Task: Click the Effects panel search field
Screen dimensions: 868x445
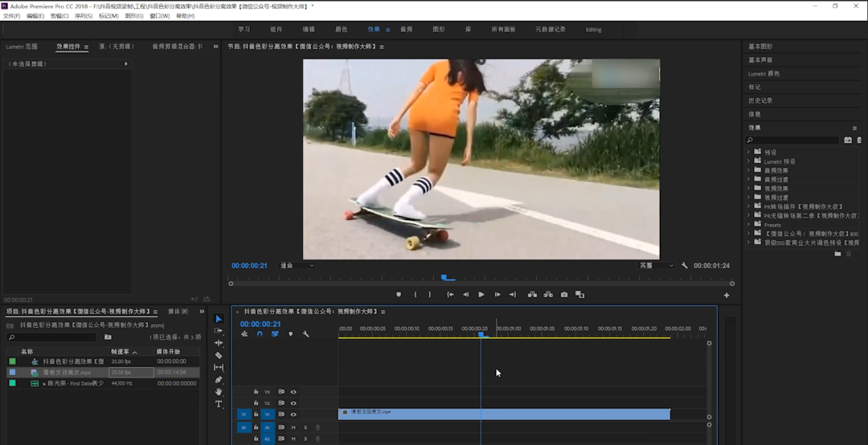Action: coord(792,141)
